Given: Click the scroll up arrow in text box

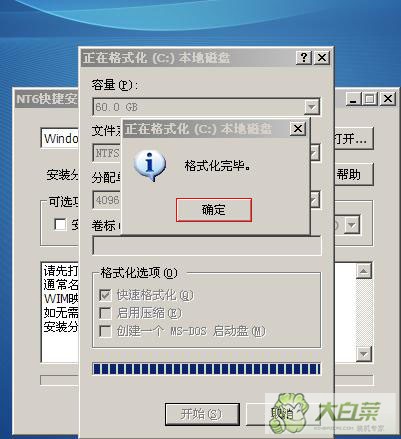Looking at the screenshot, I should coord(363,271).
